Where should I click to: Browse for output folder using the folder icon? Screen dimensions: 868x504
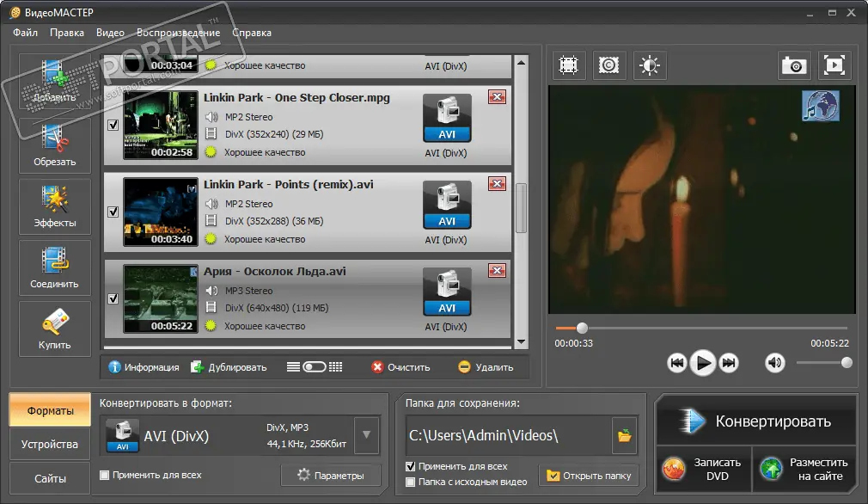624,437
